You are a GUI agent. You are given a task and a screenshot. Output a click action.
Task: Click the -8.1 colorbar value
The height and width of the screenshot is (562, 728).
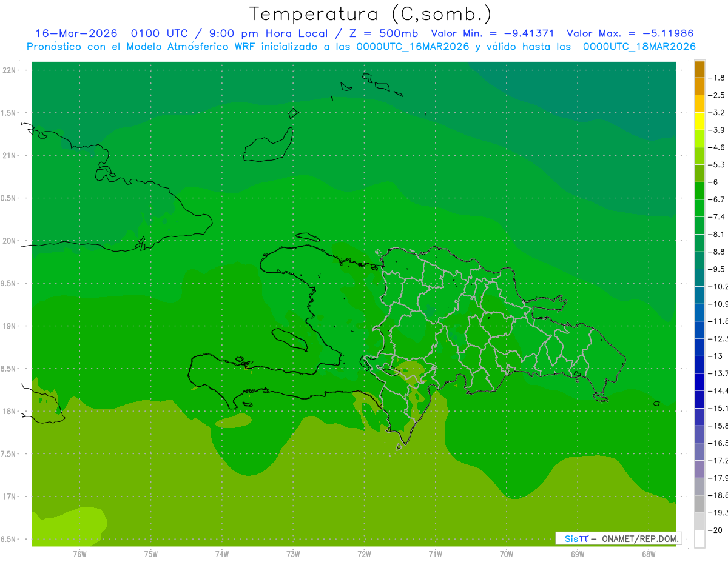click(x=716, y=234)
